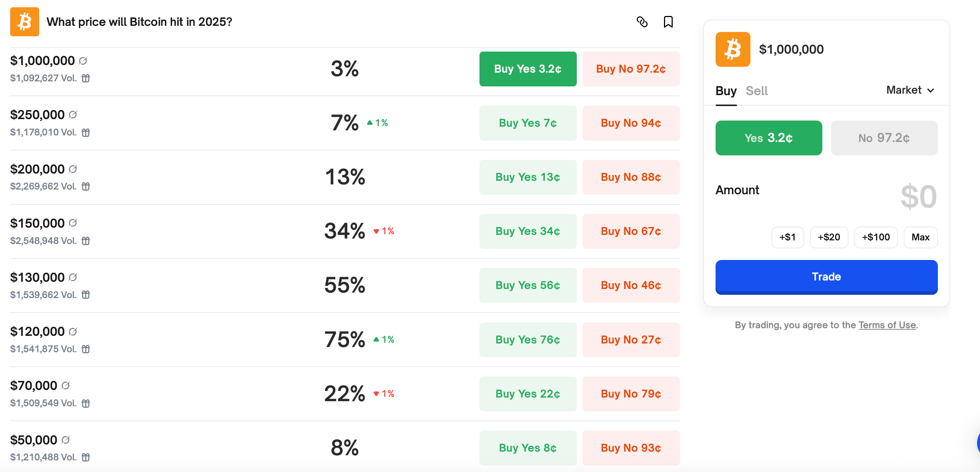Choose Buy Yes 3.2¢ for $1,000,000
This screenshot has width=980, height=472.
(x=528, y=69)
